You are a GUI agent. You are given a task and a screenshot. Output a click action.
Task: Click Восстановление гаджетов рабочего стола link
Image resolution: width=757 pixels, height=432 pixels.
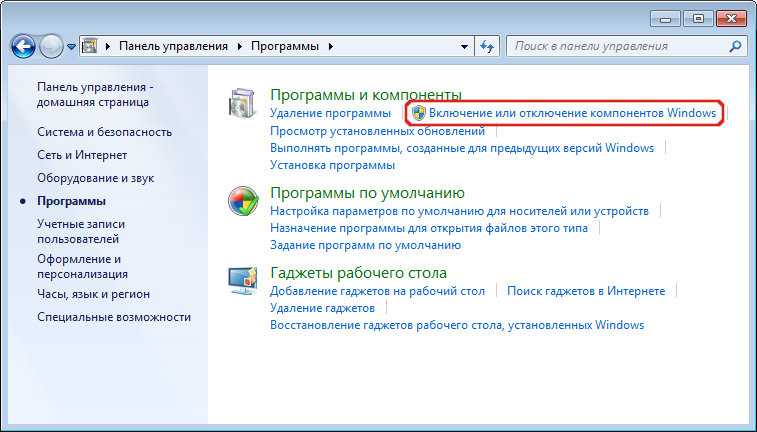pos(457,325)
